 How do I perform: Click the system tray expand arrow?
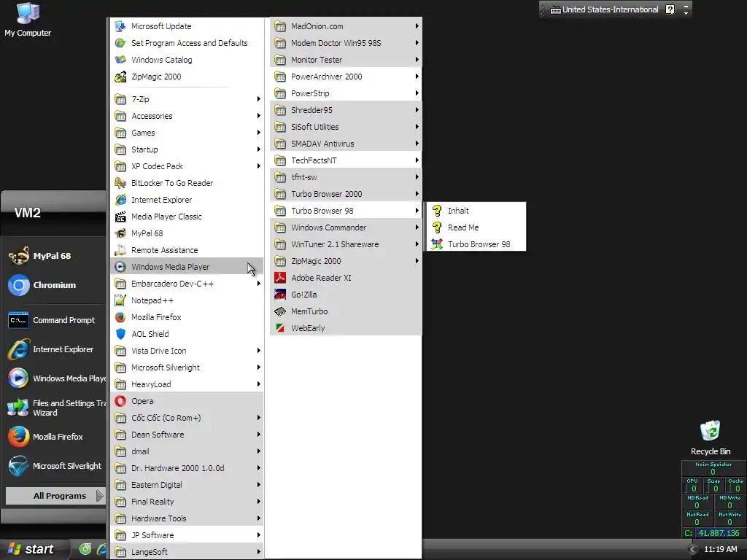[692, 549]
